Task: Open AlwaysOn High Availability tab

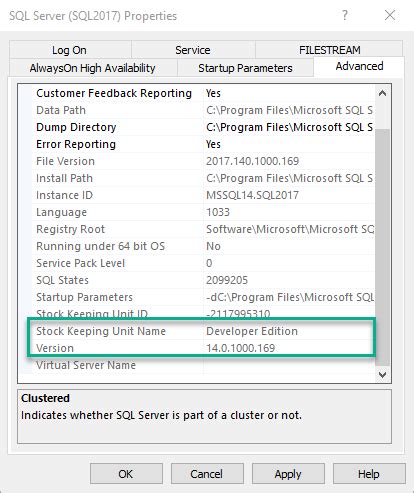Action: (x=93, y=68)
